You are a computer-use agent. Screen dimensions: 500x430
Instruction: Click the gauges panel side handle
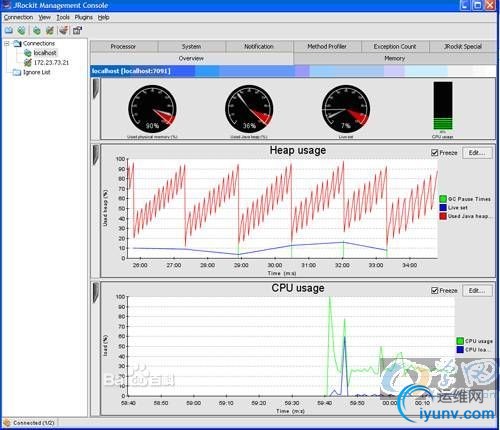[96, 89]
